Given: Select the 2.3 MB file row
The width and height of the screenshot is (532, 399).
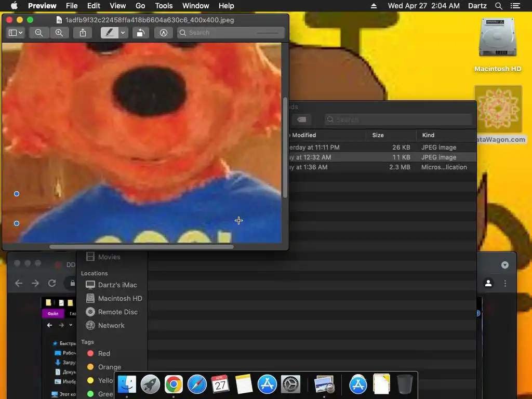Looking at the screenshot, I should pyautogui.click(x=383, y=167).
